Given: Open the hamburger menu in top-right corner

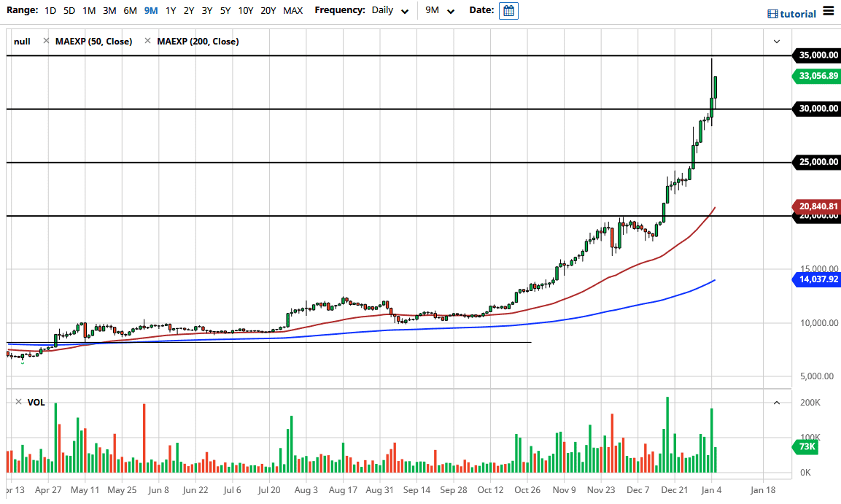Looking at the screenshot, I should click(829, 12).
